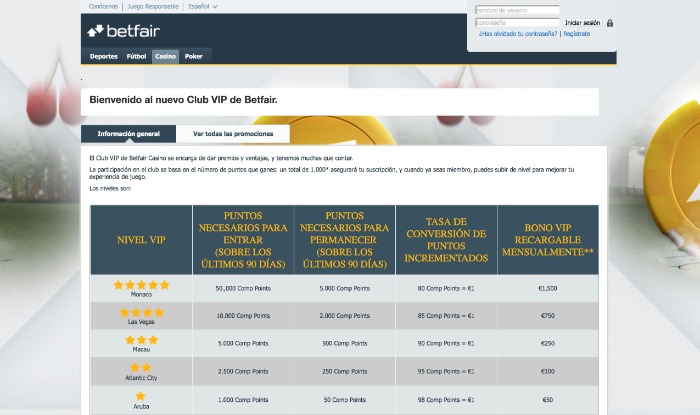Click the Puntos necesarios para entrar header
Screen dimensions: 700x415
tap(243, 240)
